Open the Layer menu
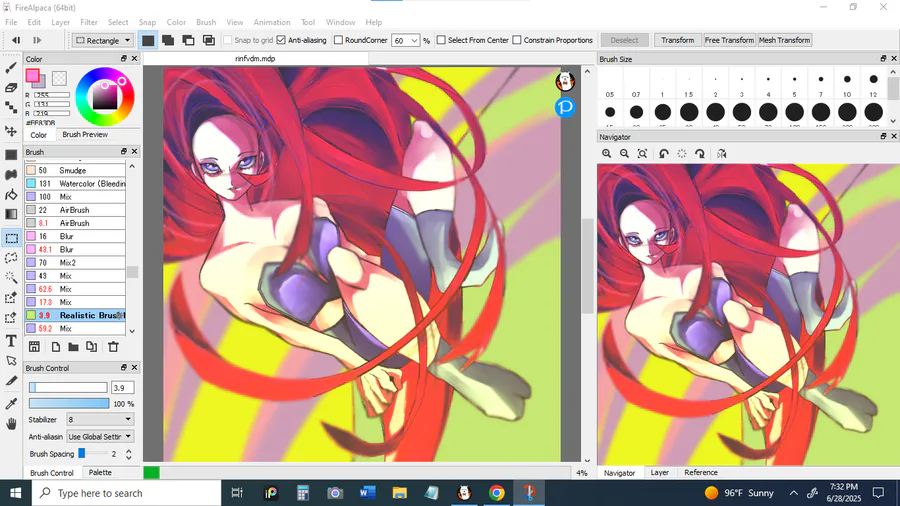This screenshot has width=900, height=506. (x=60, y=22)
